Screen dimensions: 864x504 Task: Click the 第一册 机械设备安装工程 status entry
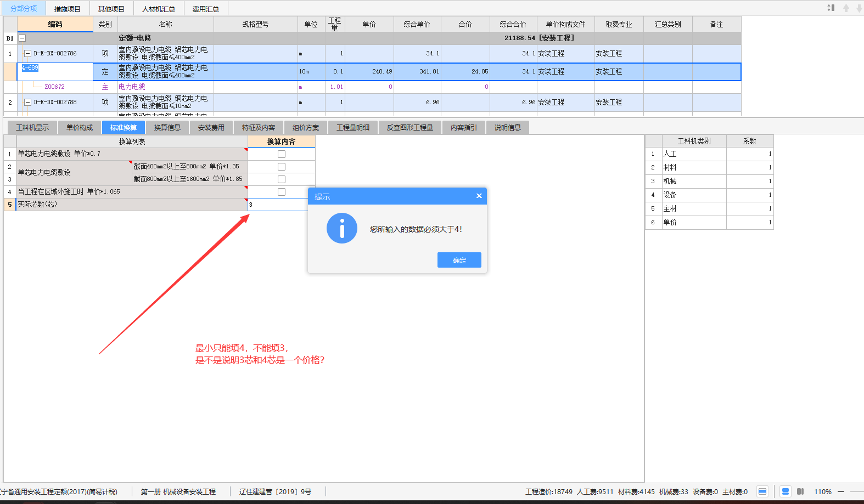(x=178, y=492)
